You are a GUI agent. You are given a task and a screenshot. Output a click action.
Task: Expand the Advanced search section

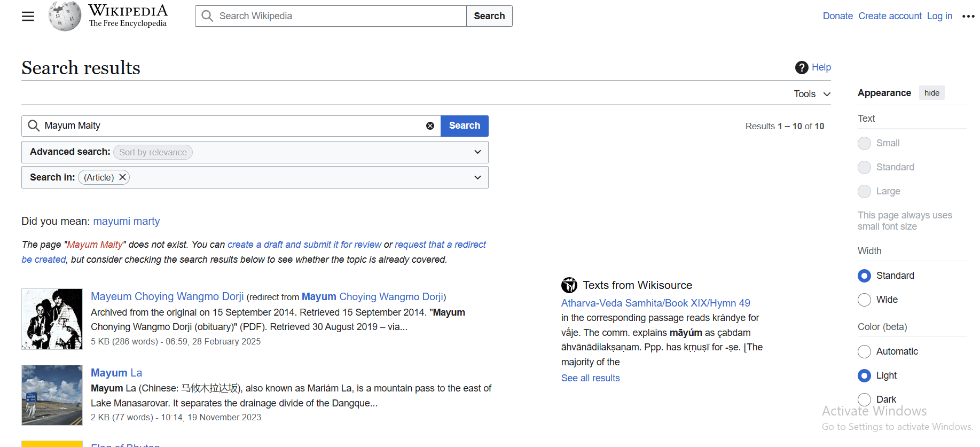[477, 152]
